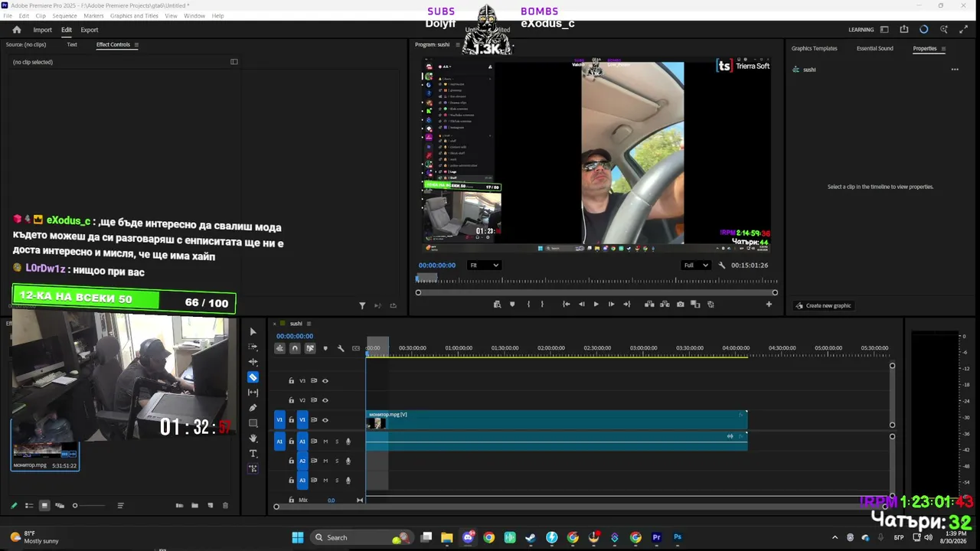Click Mark Out bracket in Program Monitor
This screenshot has width=980, height=551.
tap(542, 305)
